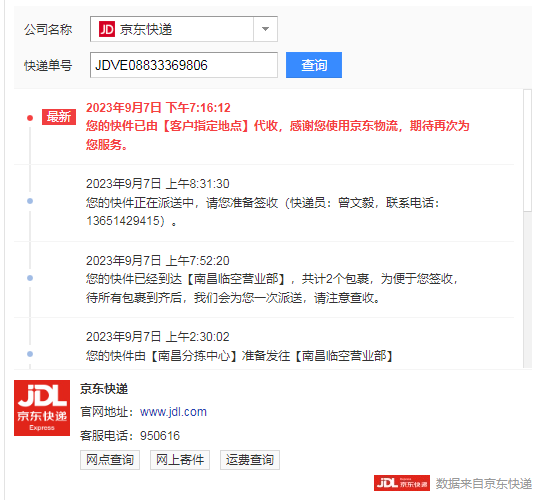Select the 上午2:30:02 timeline dot

(30, 354)
